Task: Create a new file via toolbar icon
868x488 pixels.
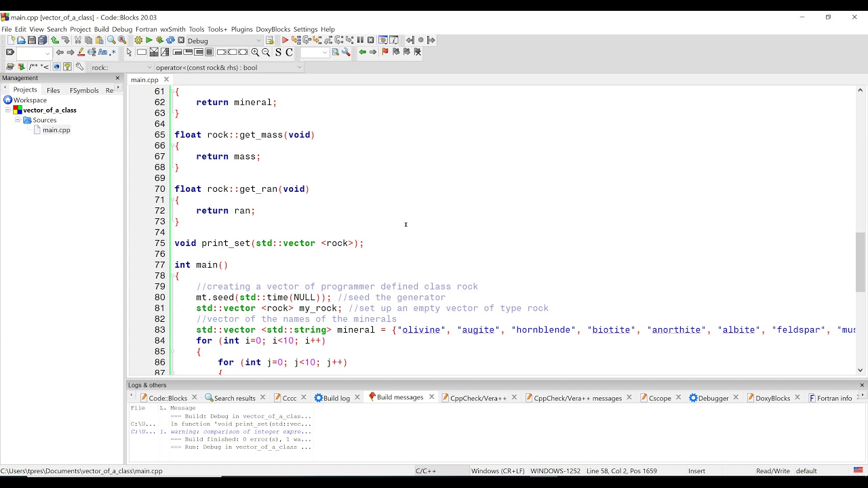Action: tap(12, 40)
